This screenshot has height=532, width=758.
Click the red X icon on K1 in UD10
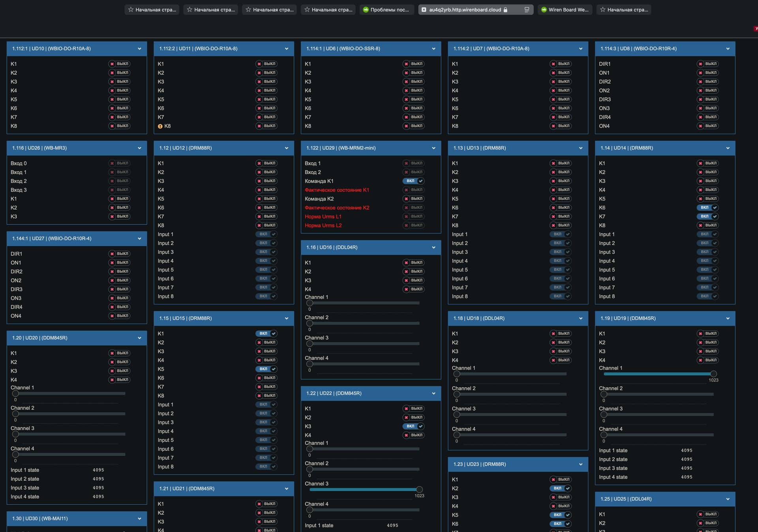coord(112,64)
